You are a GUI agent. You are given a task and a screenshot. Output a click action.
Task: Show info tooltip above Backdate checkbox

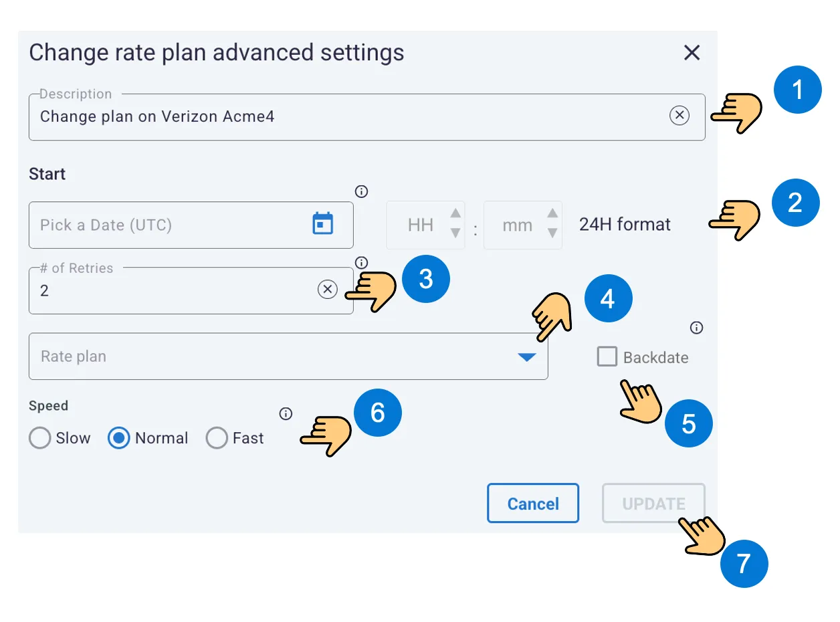pyautogui.click(x=696, y=328)
